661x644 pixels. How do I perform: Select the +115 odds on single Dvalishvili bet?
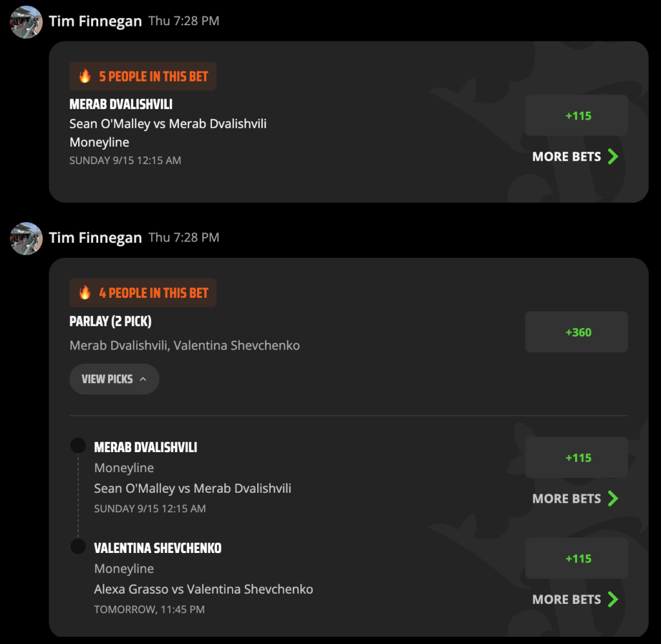click(x=576, y=116)
